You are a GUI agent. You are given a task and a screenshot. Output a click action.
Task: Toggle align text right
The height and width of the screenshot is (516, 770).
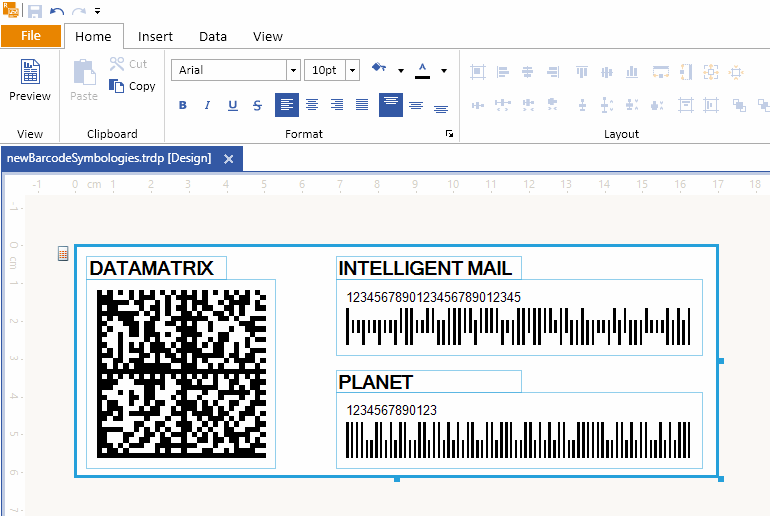(x=337, y=105)
